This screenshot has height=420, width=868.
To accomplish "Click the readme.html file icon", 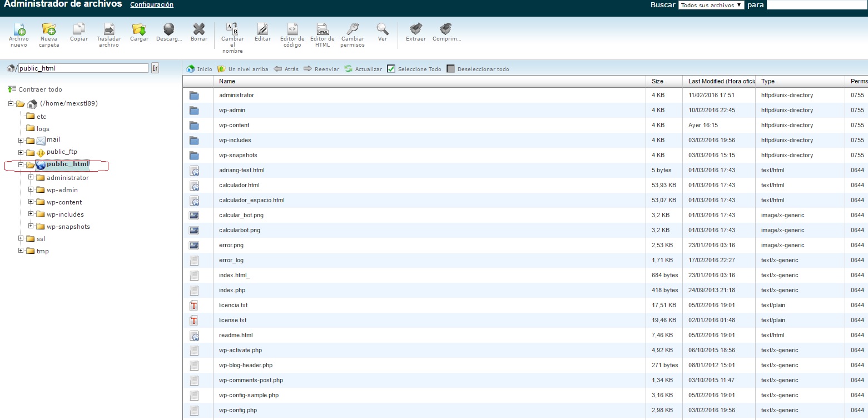I will [194, 335].
